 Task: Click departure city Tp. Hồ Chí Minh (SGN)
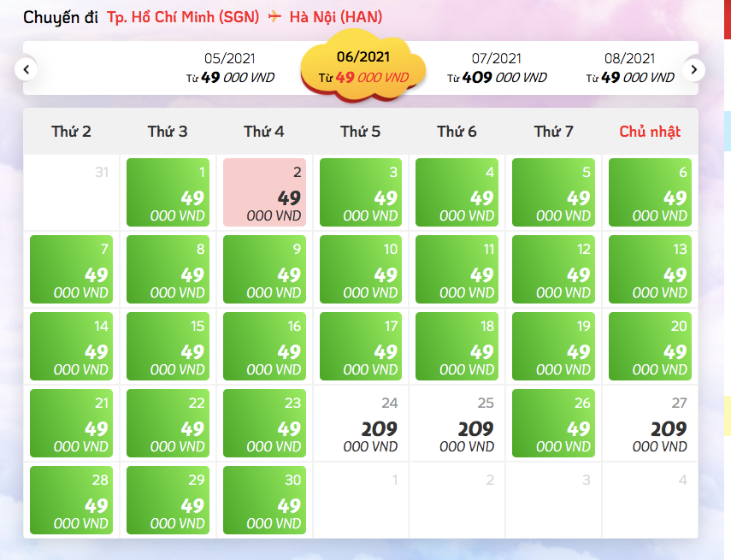[183, 17]
